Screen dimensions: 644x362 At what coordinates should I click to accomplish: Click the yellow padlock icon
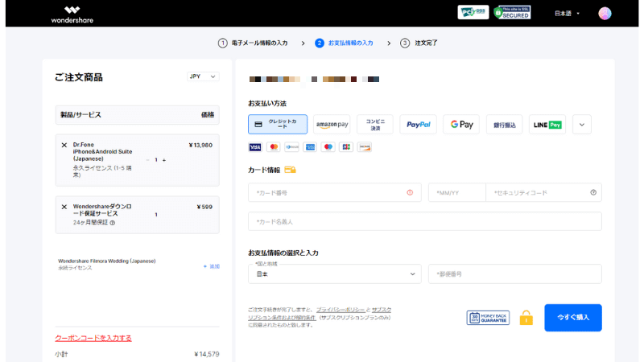[526, 318]
